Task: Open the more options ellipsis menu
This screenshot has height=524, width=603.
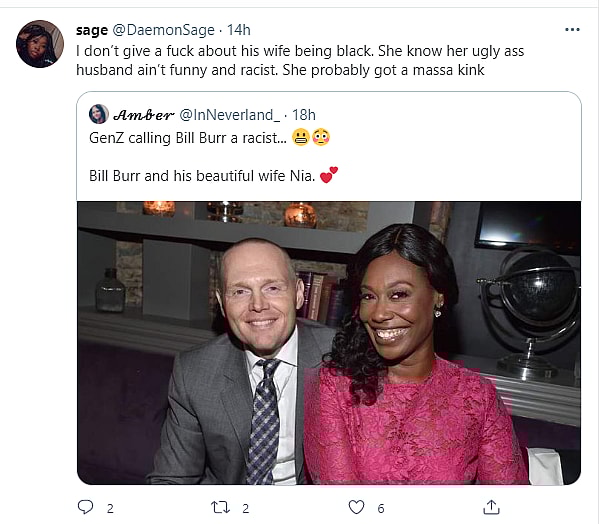Action: 572,29
